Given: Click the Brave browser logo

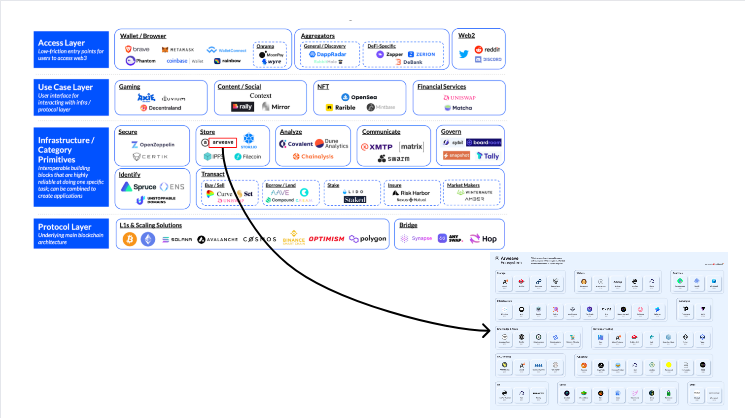Looking at the screenshot, I should coord(137,49).
